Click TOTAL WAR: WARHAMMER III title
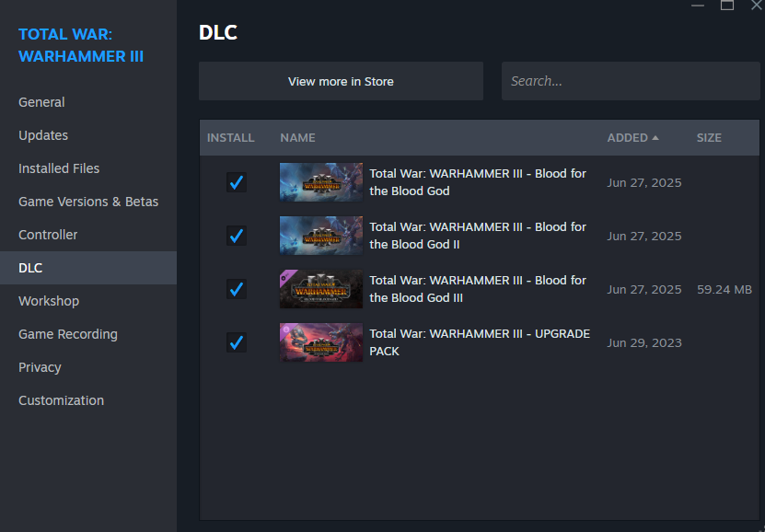 [81, 45]
